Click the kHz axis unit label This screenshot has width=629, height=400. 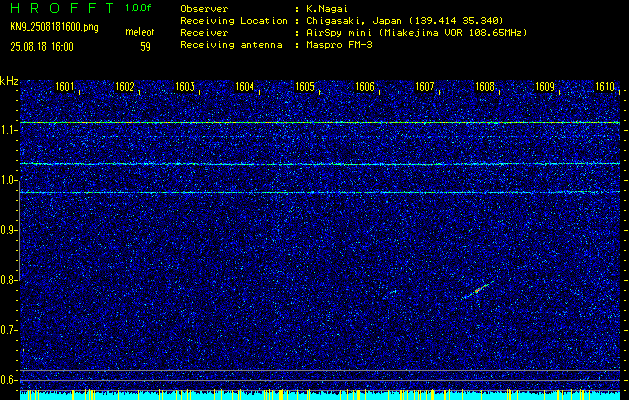coord(9,81)
